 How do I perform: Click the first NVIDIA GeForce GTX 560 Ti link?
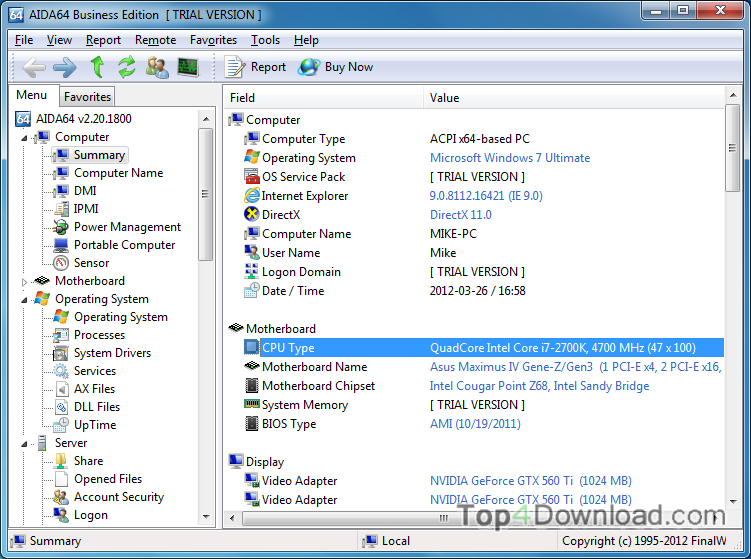(x=531, y=480)
